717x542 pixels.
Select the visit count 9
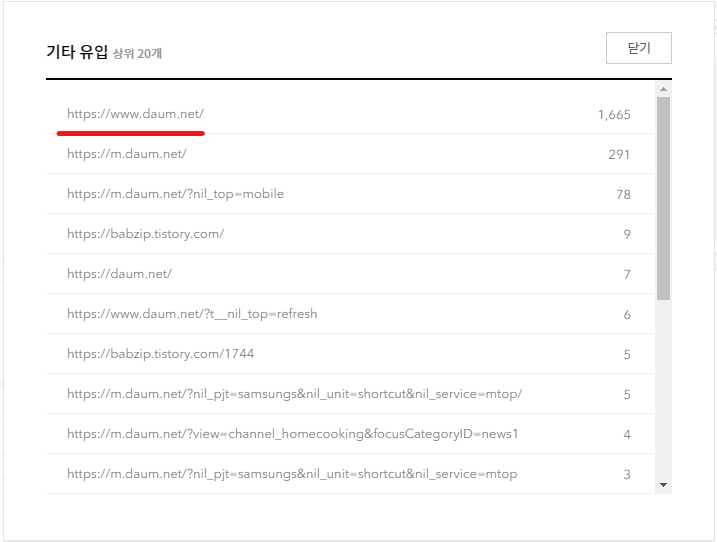(x=627, y=235)
